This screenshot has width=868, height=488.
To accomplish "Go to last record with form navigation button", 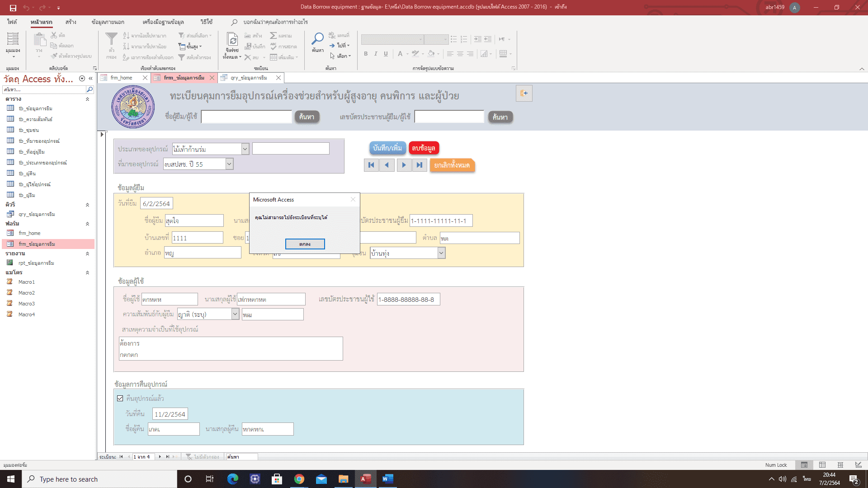I will click(420, 165).
